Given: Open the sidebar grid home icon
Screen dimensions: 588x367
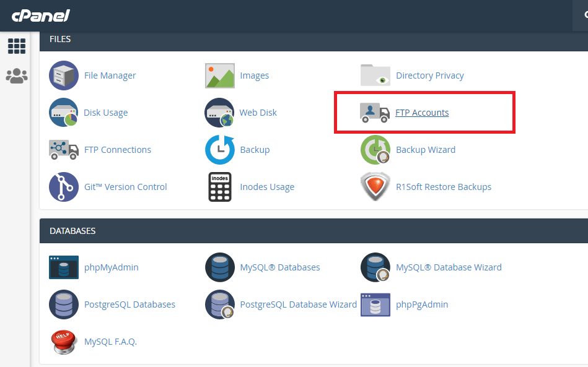Looking at the screenshot, I should click(x=17, y=46).
